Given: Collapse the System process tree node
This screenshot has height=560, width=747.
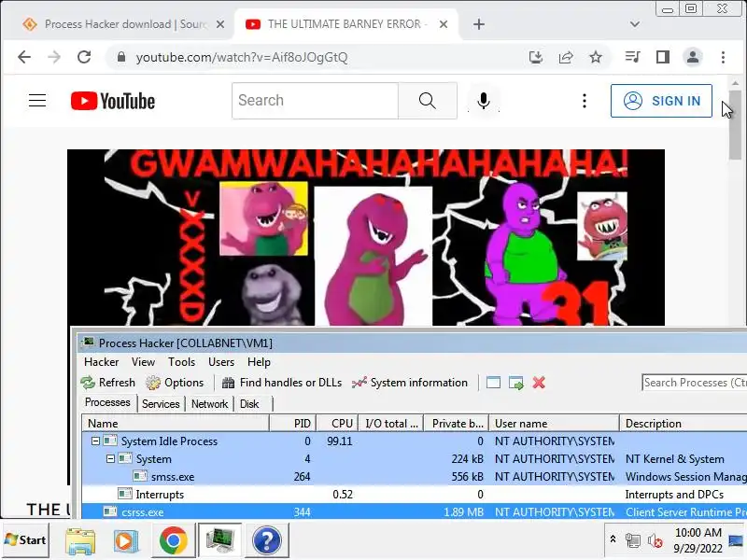Looking at the screenshot, I should pos(110,458).
